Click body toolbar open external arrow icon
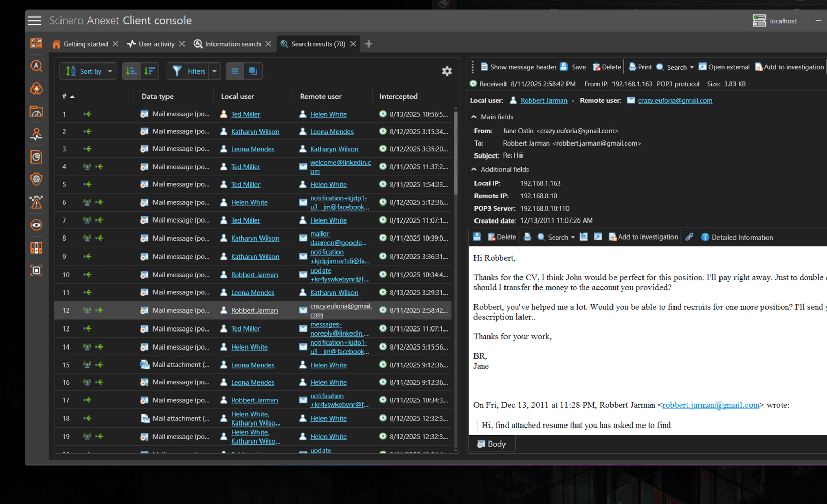This screenshot has width=827, height=504. pyautogui.click(x=598, y=237)
